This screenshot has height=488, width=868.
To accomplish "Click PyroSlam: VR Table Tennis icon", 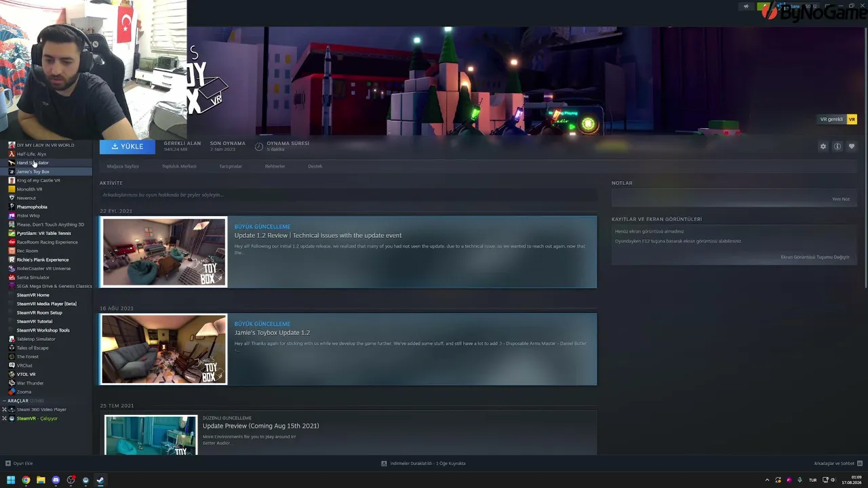I will 12,233.
